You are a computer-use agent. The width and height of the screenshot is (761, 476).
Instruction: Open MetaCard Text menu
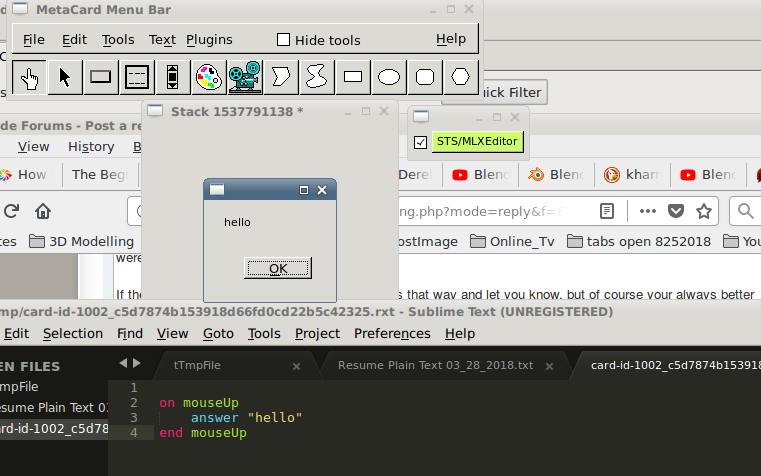[162, 39]
